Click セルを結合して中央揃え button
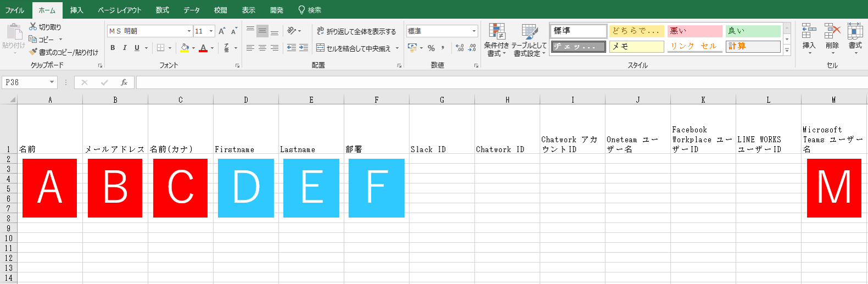The height and width of the screenshot is (284, 868). [353, 48]
